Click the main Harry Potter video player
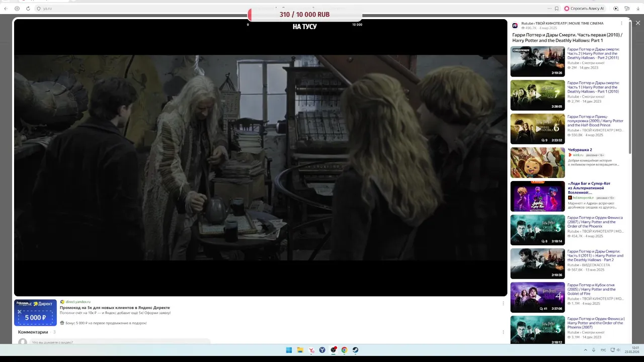 (x=261, y=157)
